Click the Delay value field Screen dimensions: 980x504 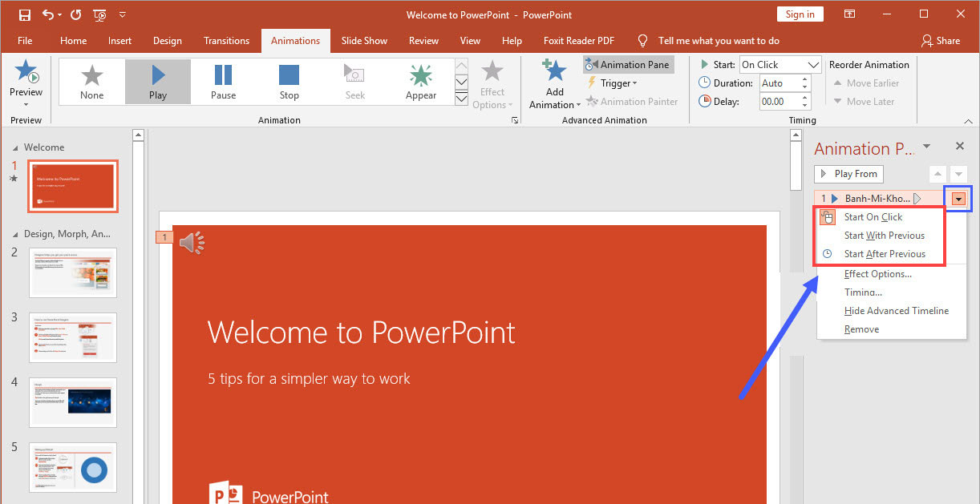click(780, 102)
